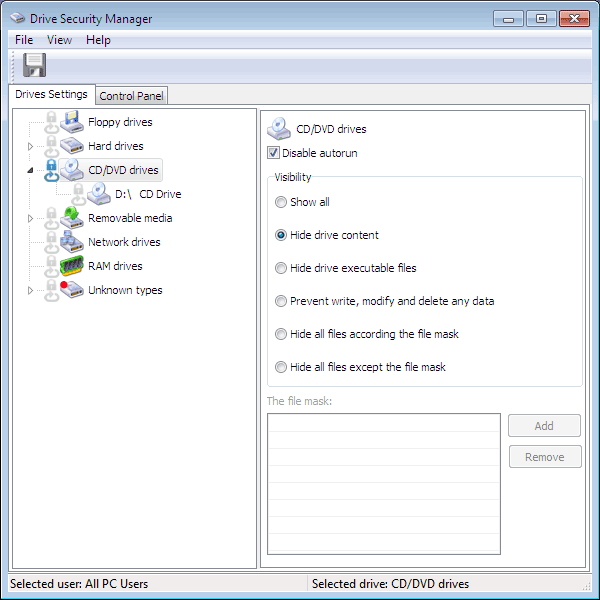Minimize the Drive Security Manager window
The width and height of the screenshot is (600, 600).
click(x=508, y=19)
